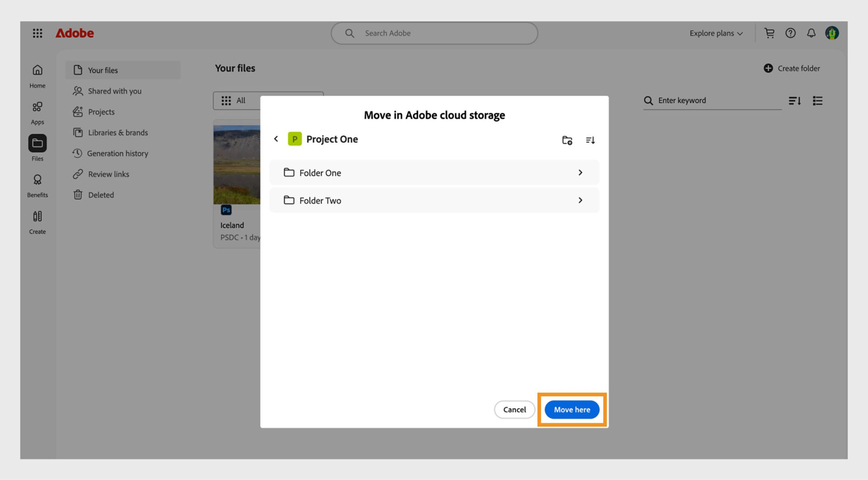Open the notifications bell icon
Screen dimensions: 868x480
coord(811,33)
